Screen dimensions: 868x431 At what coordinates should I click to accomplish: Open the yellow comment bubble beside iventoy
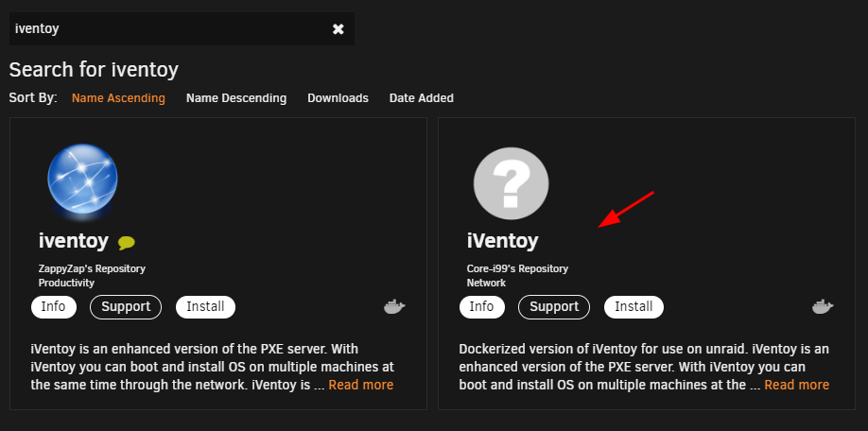126,242
